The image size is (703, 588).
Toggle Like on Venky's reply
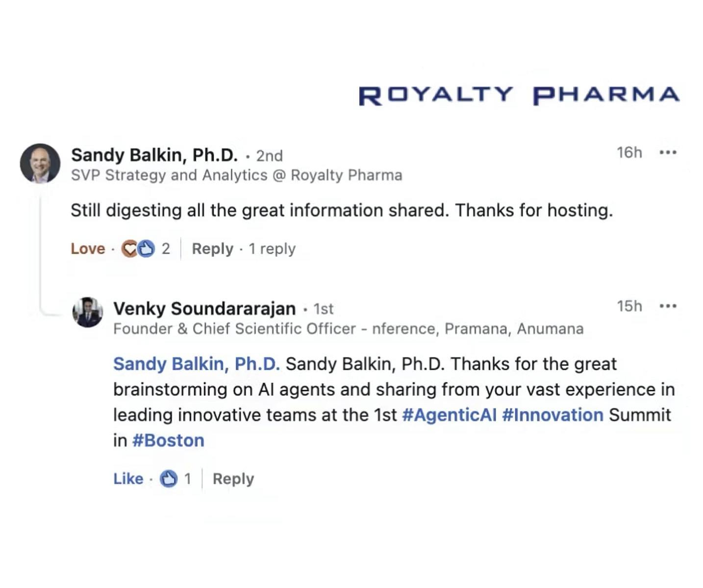(128, 479)
